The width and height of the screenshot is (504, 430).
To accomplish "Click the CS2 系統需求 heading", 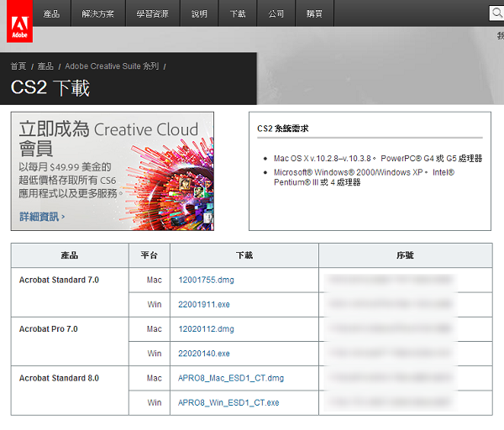I will [283, 128].
